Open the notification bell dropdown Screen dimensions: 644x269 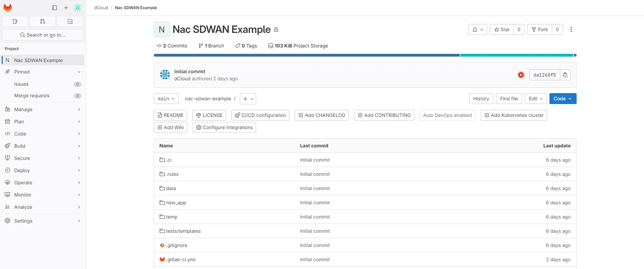tap(478, 29)
